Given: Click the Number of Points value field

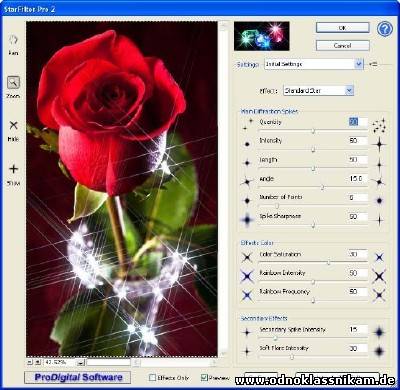Looking at the screenshot, I should (x=358, y=197).
